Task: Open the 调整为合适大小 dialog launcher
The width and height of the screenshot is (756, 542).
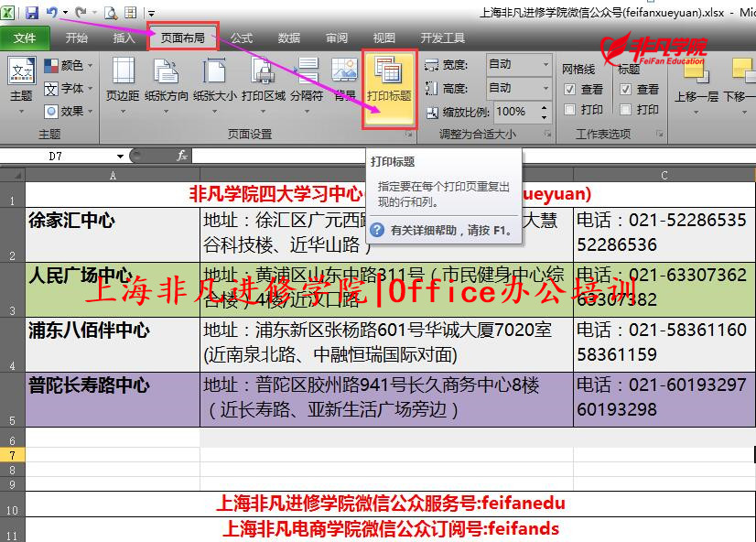Action: click(547, 134)
